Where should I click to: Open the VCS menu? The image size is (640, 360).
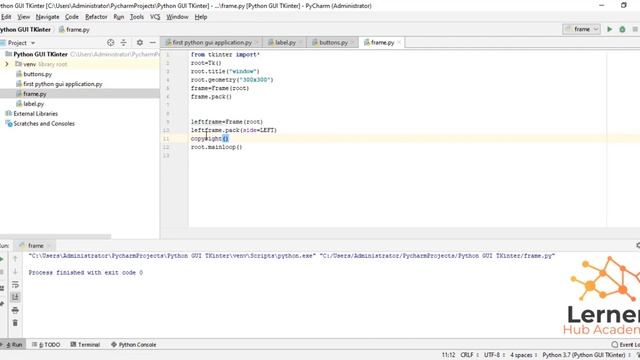coord(155,17)
